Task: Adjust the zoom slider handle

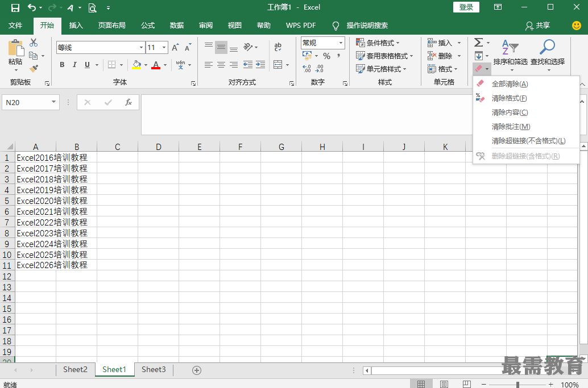Action: point(517,384)
